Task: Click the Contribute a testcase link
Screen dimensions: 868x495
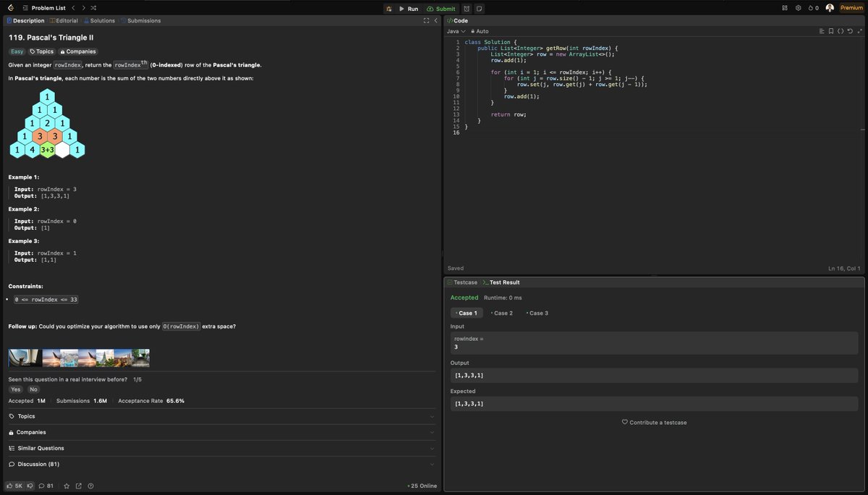Action: (654, 423)
